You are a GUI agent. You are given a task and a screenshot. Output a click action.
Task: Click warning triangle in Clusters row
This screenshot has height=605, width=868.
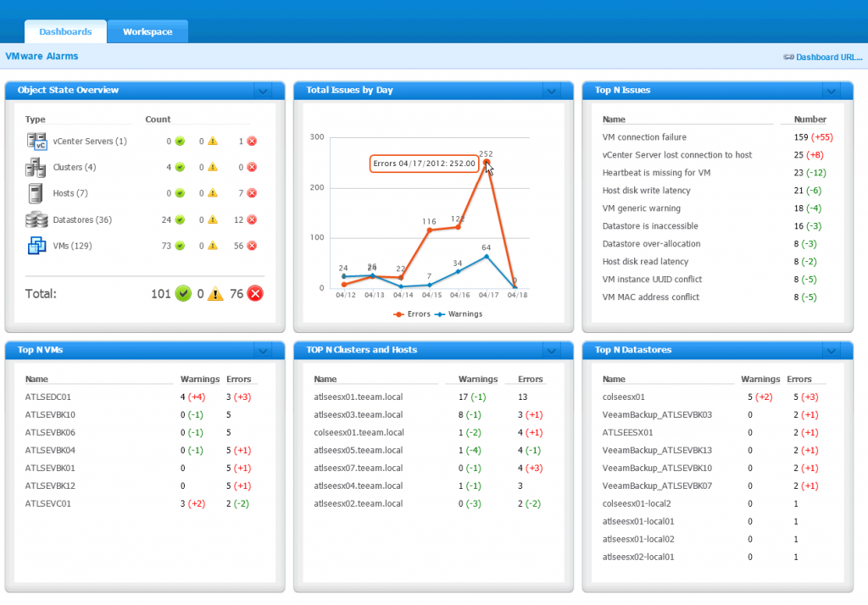point(213,167)
